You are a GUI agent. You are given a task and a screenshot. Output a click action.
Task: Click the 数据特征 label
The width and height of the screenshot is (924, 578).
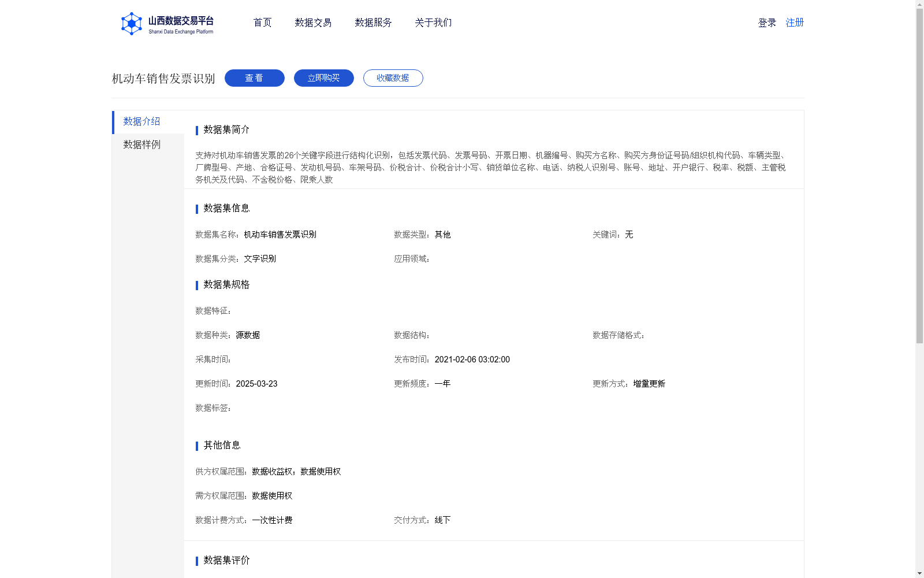(x=213, y=311)
